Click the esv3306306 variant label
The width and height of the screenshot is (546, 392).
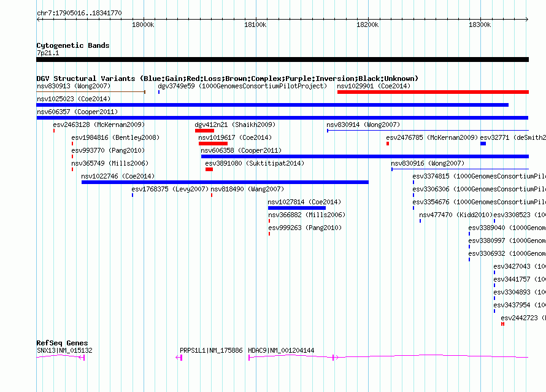[x=479, y=189]
